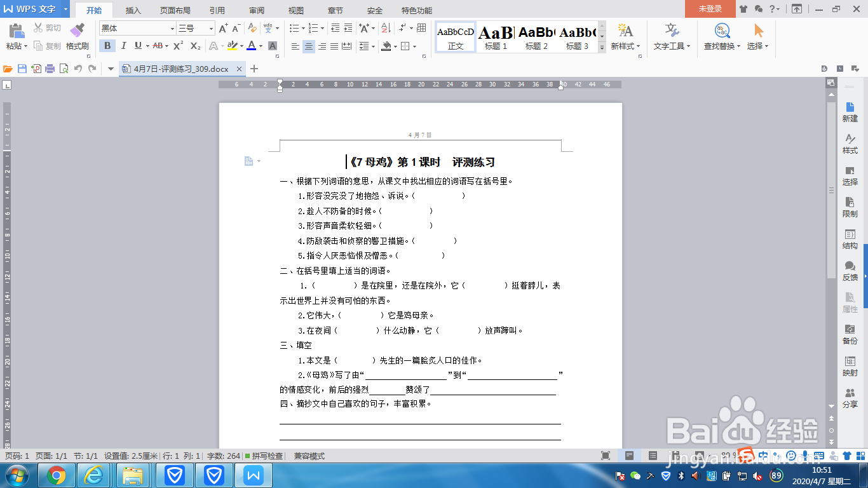Toggle bold formatting on selected text
The height and width of the screenshot is (488, 868).
[x=107, y=46]
